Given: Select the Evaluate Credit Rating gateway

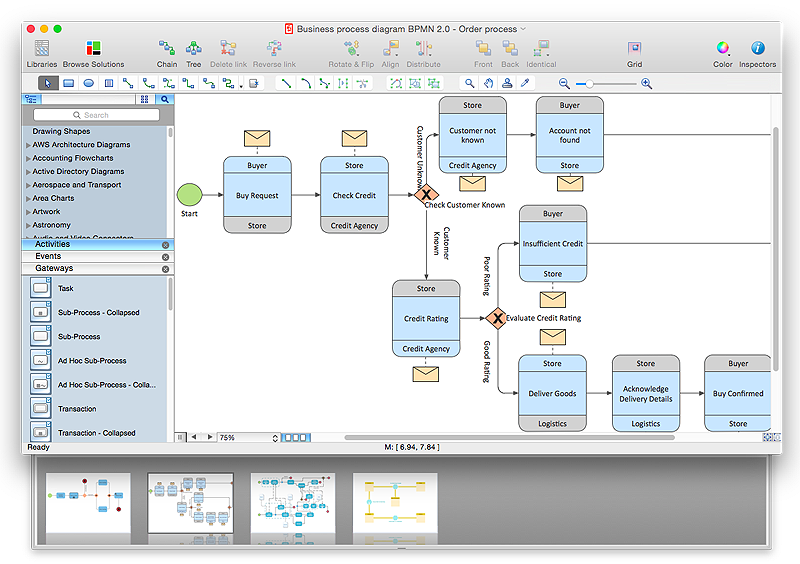Looking at the screenshot, I should [496, 318].
